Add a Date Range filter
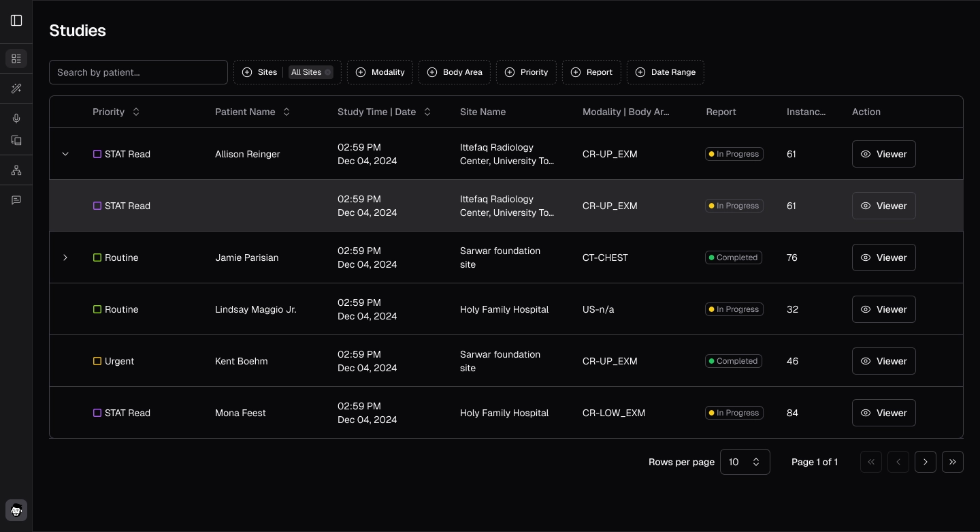The image size is (980, 532). (666, 72)
